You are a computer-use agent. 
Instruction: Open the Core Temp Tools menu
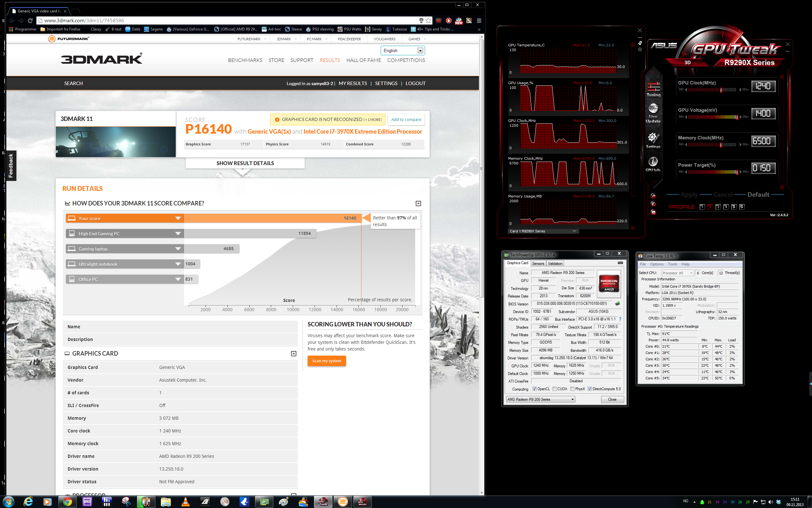[x=672, y=264]
